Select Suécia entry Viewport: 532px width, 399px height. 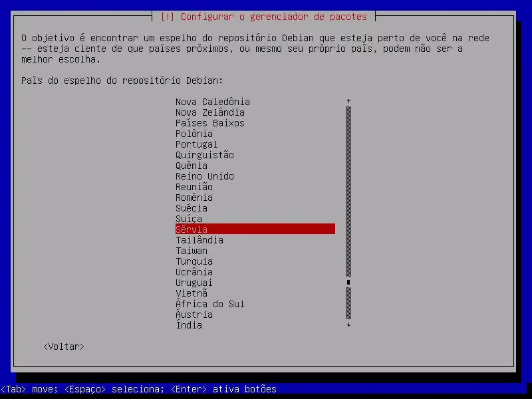pos(191,208)
